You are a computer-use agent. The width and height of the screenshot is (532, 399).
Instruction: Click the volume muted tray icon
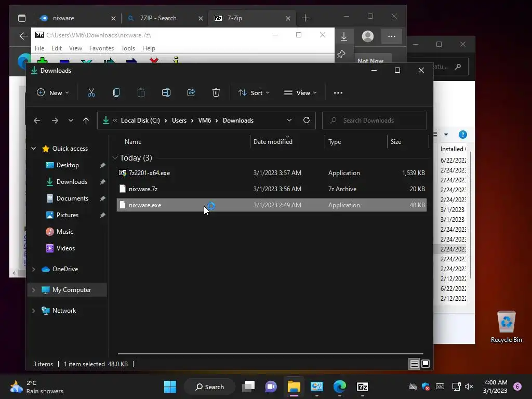469,387
